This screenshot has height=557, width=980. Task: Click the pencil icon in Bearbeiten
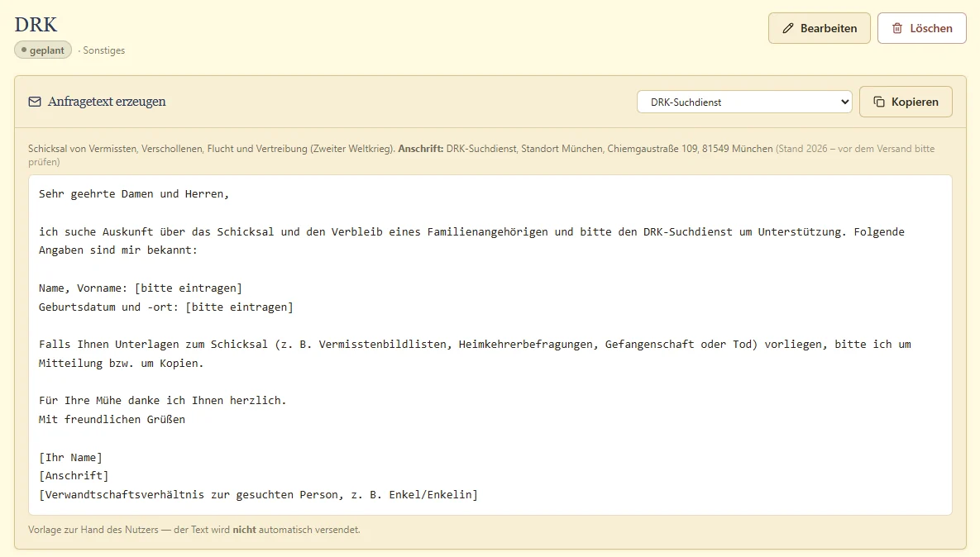tap(788, 28)
